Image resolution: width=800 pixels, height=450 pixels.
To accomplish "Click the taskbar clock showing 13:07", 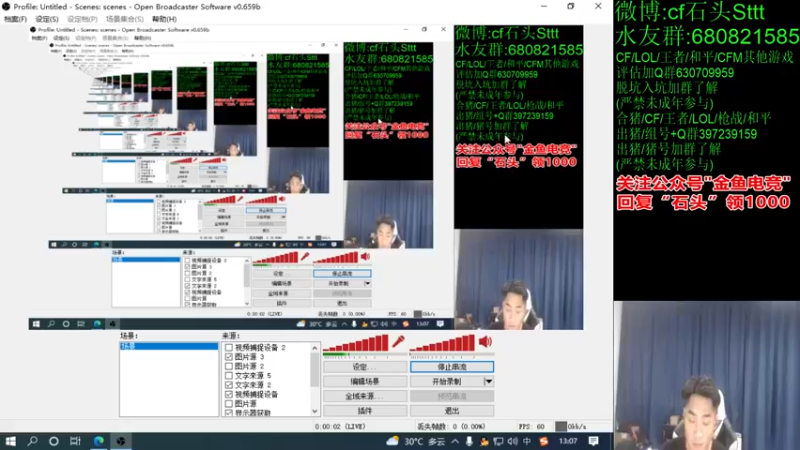I will tap(567, 441).
